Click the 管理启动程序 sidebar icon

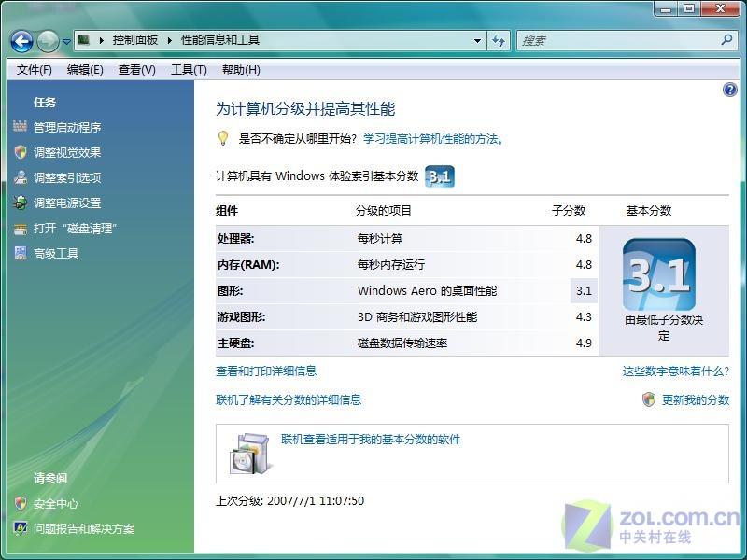coord(20,126)
